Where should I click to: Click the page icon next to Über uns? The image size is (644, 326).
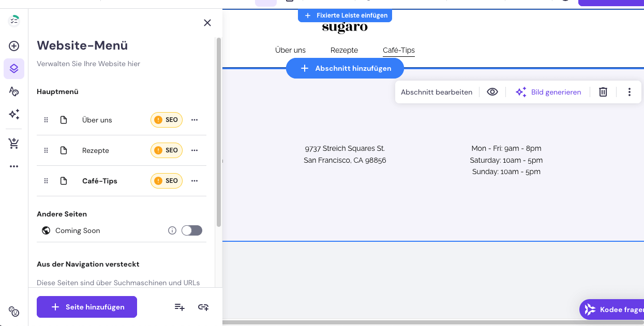click(x=64, y=120)
